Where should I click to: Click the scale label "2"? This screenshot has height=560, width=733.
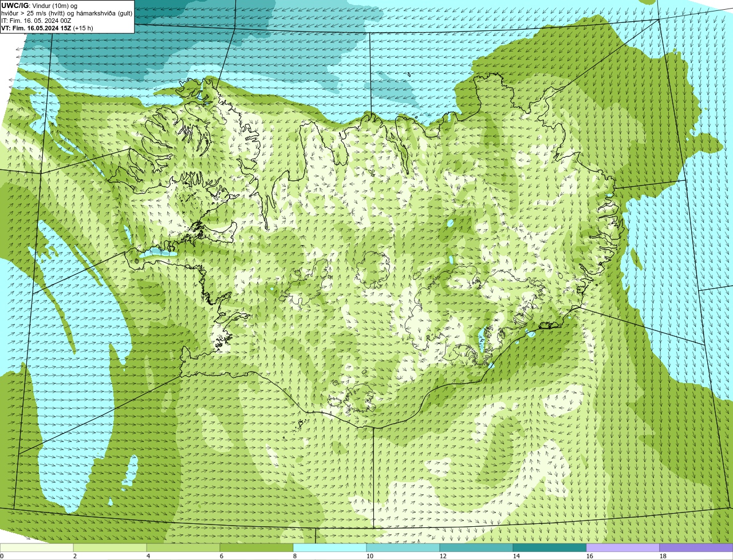coord(75,556)
